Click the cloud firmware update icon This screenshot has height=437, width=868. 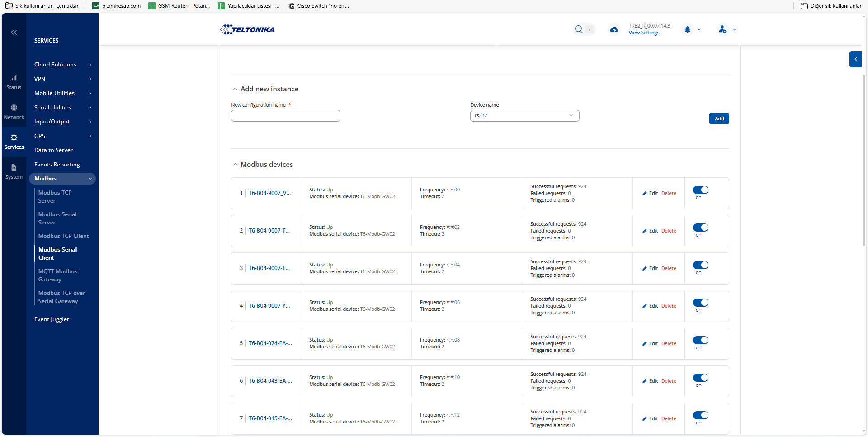[613, 29]
